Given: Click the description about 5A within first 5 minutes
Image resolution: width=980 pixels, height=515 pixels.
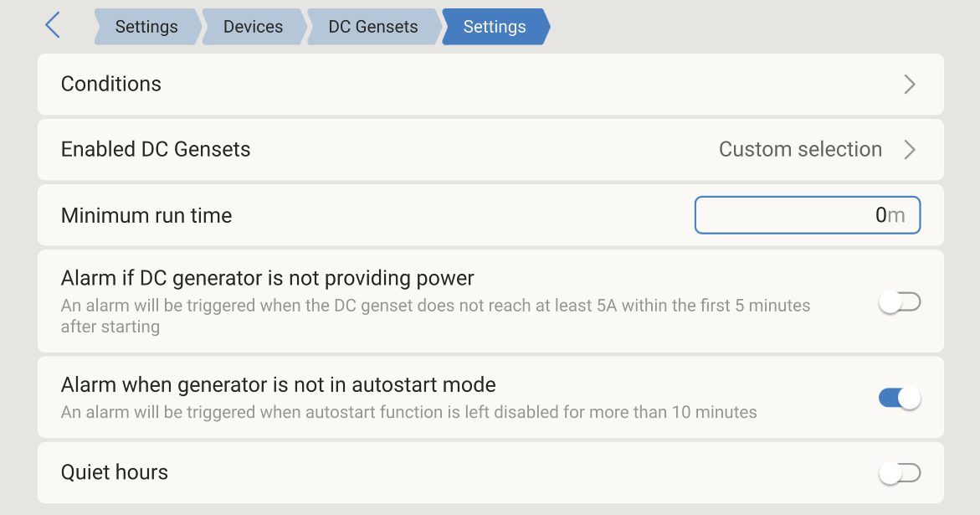Looking at the screenshot, I should click(x=436, y=317).
